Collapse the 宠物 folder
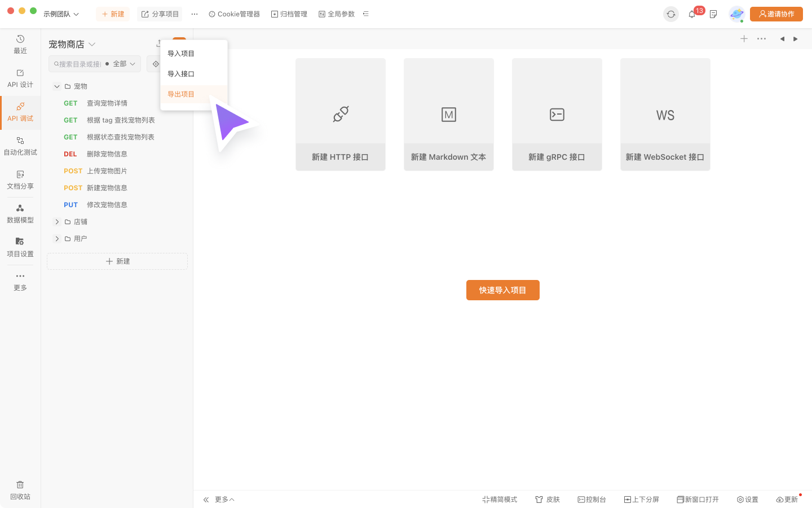 click(x=57, y=86)
